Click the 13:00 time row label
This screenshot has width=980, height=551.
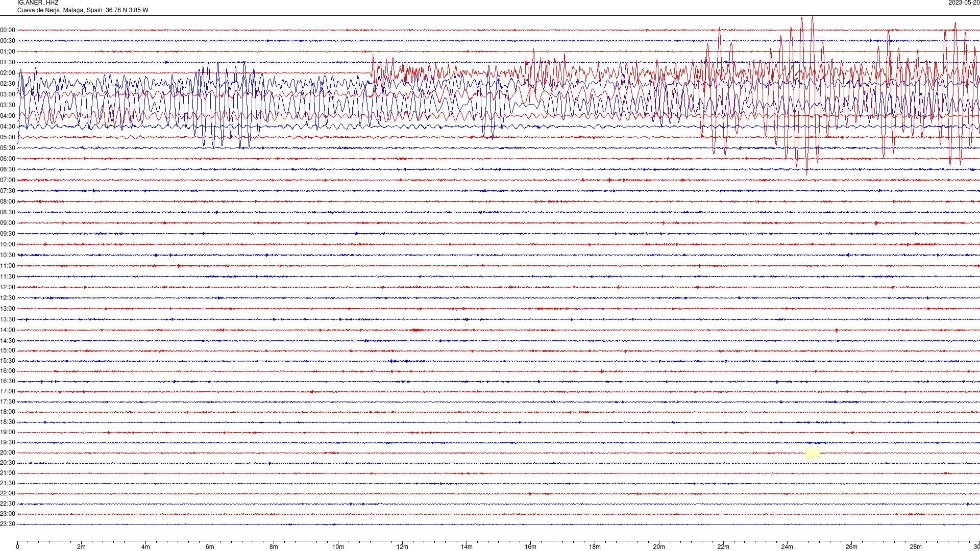(x=8, y=309)
